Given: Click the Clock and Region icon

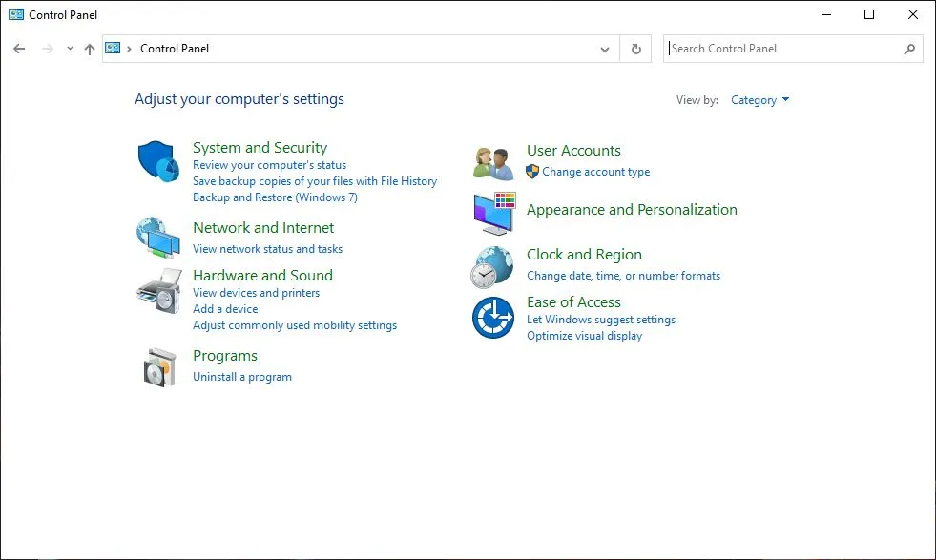Looking at the screenshot, I should pos(493,266).
